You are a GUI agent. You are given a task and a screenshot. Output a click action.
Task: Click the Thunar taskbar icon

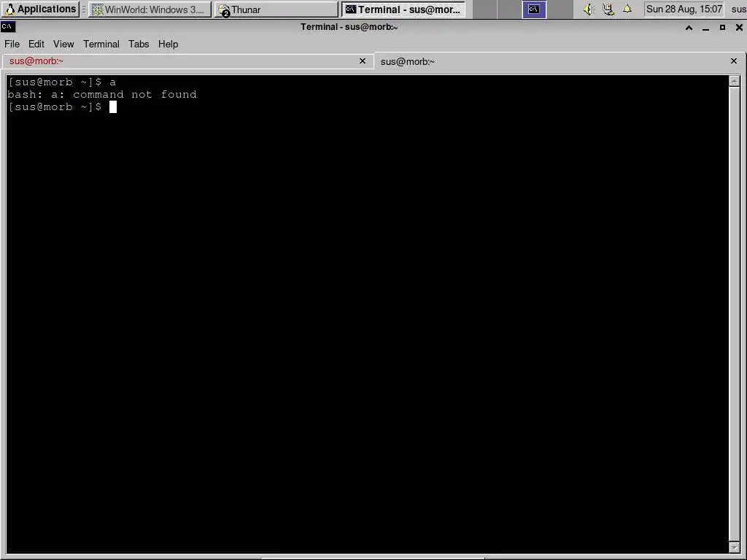coord(225,10)
